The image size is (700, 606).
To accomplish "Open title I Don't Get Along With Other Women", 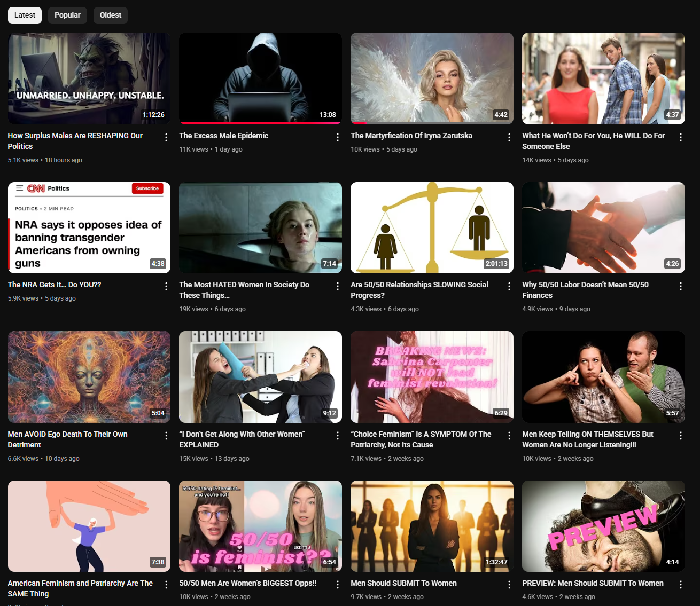I will [x=242, y=439].
